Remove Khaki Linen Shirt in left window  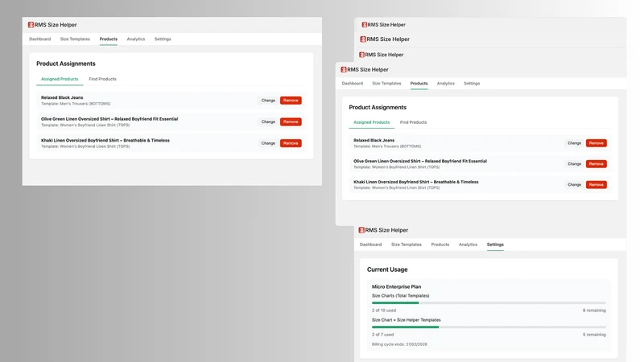coord(291,143)
